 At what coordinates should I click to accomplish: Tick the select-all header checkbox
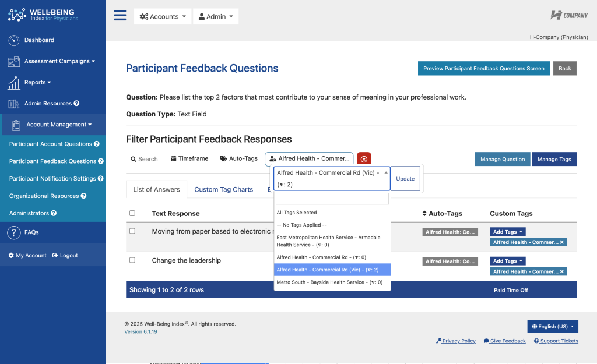point(132,213)
